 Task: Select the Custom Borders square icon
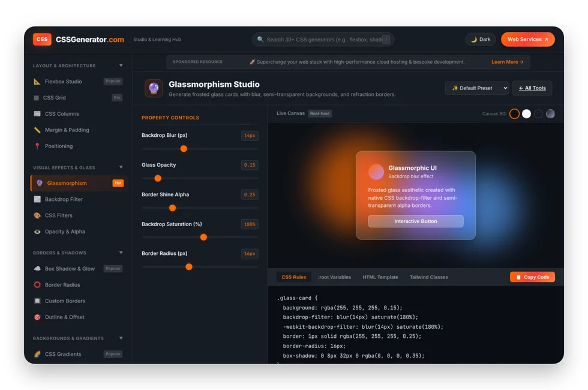[x=37, y=301]
